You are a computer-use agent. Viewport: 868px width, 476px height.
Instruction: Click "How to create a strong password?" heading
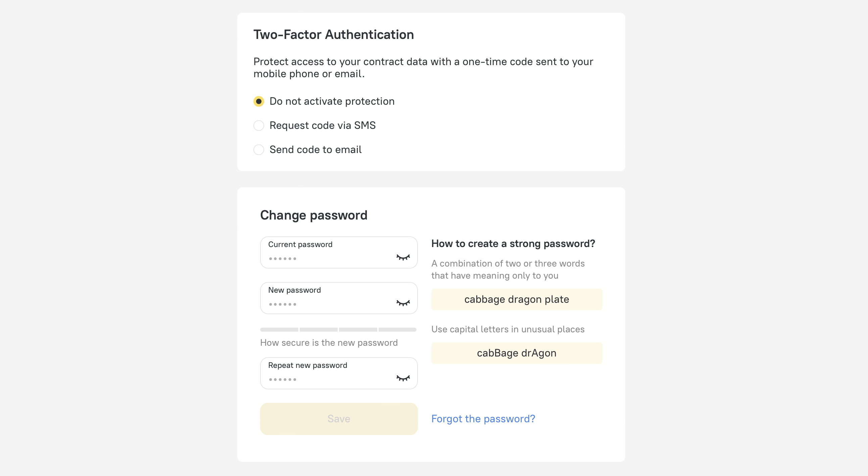click(513, 244)
